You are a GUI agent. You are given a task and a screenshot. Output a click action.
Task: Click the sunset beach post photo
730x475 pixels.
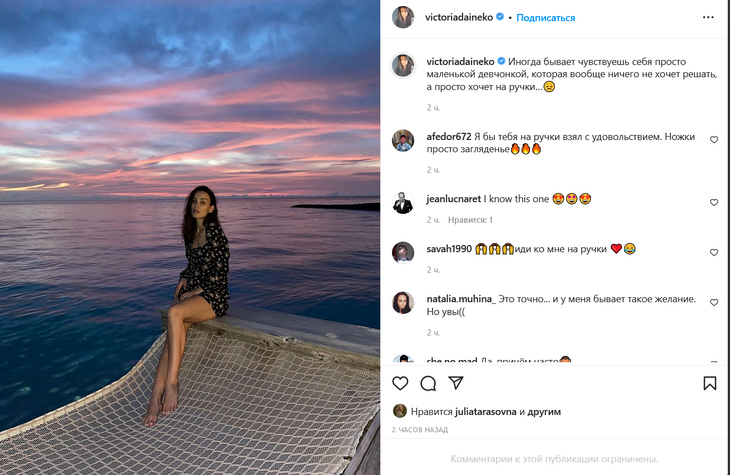(x=190, y=237)
